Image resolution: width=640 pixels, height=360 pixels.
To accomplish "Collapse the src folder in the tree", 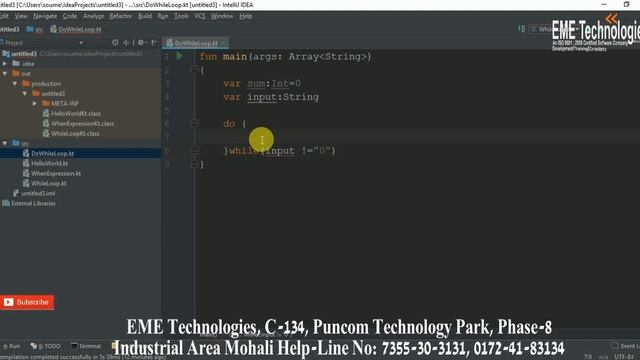I will click(x=5, y=143).
